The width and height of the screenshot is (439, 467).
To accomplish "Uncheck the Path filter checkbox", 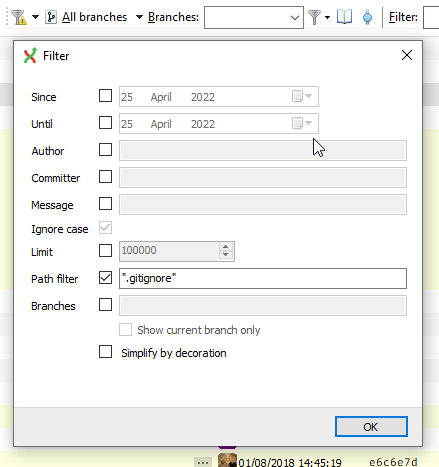I will click(105, 277).
